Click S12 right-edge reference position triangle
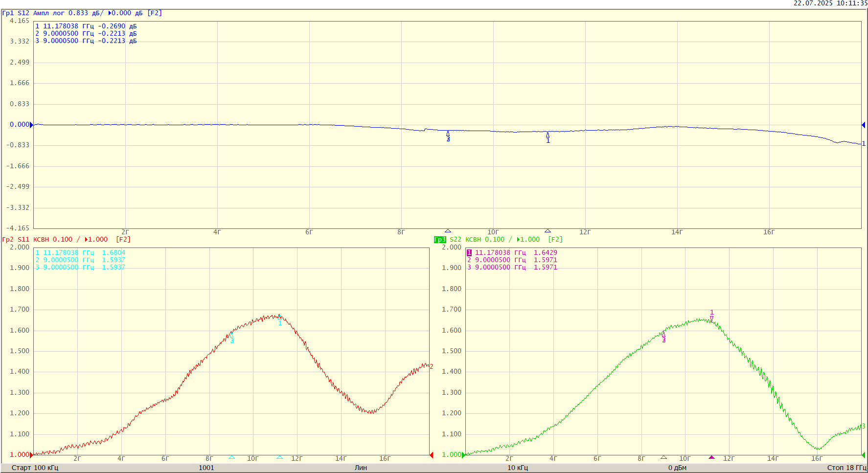Viewport: 868px width, 473px height. click(863, 125)
